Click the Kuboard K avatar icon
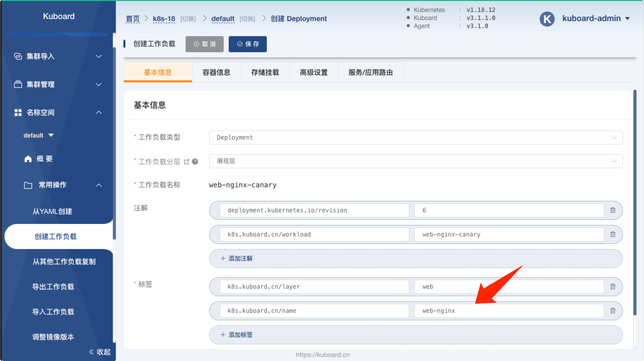The image size is (644, 361). coord(547,19)
